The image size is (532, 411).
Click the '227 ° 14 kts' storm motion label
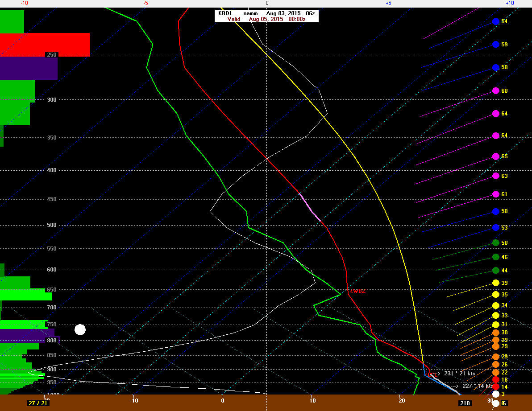click(478, 386)
